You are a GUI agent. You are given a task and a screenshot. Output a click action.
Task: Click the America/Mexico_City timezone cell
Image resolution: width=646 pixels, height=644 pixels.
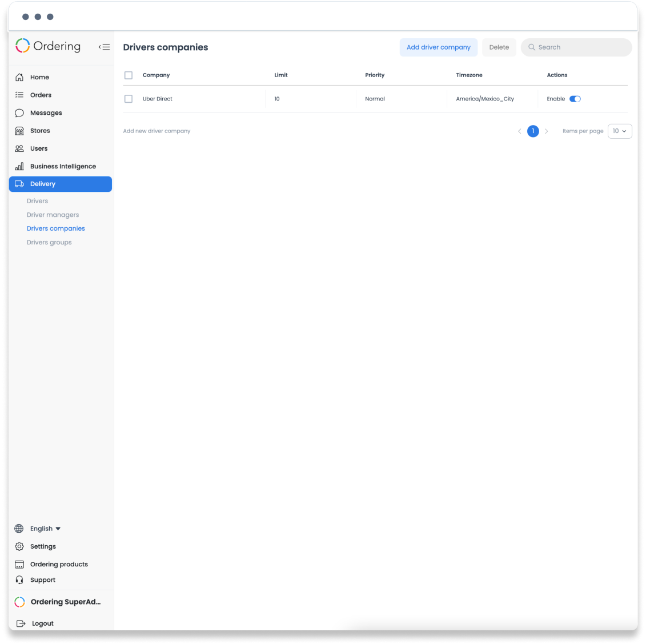(x=485, y=99)
